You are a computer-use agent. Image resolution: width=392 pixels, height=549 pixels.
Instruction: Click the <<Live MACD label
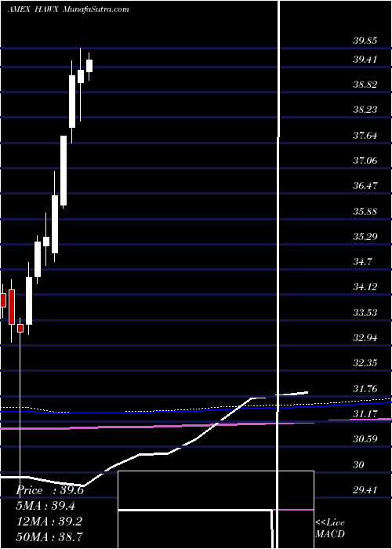(x=330, y=529)
